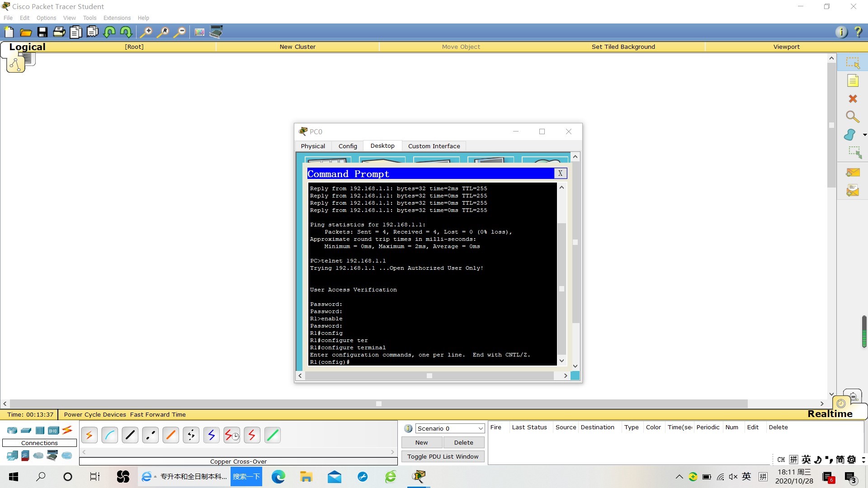Viewport: 868px width, 488px height.
Task: Click the green Undo arrow
Action: pyautogui.click(x=109, y=32)
